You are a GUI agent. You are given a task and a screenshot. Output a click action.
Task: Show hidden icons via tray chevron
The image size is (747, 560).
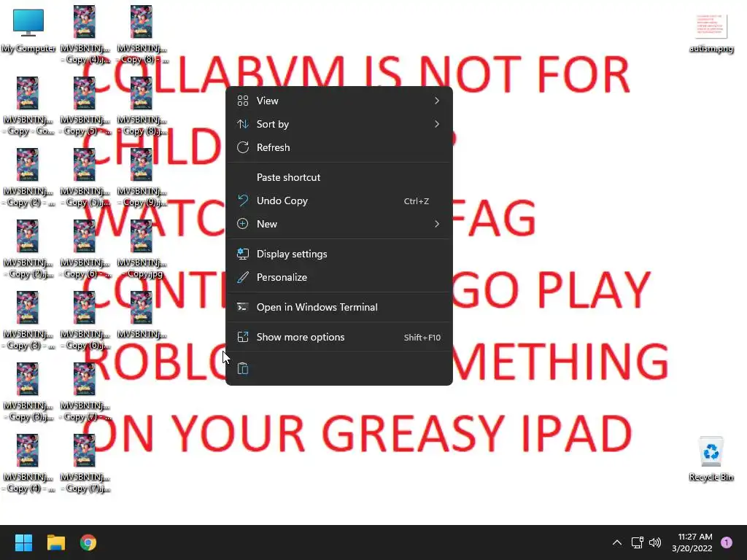click(x=617, y=542)
